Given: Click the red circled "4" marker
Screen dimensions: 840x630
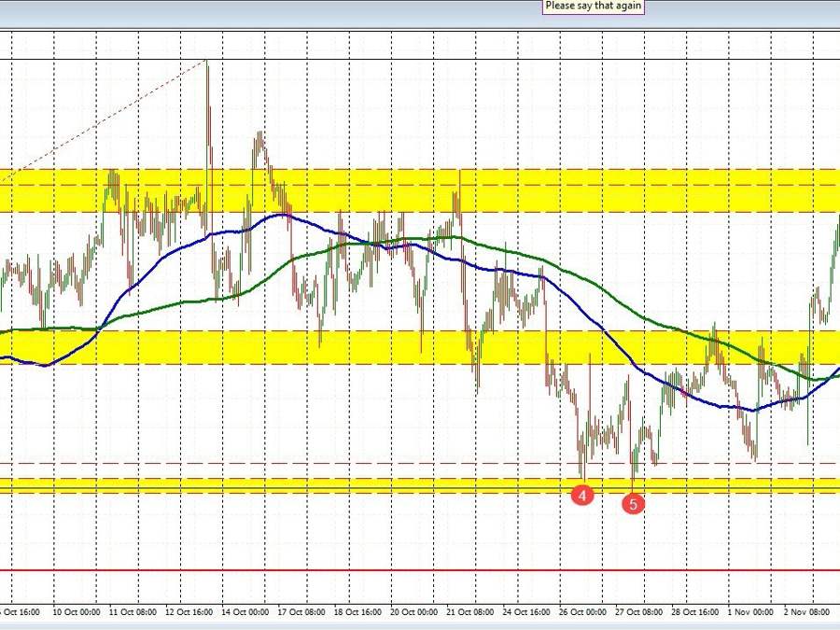Looking at the screenshot, I should [583, 496].
